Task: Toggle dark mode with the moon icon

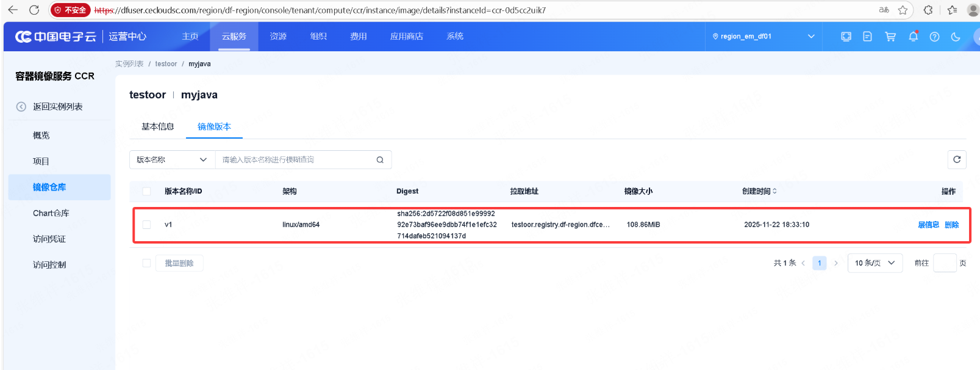Action: (x=956, y=37)
